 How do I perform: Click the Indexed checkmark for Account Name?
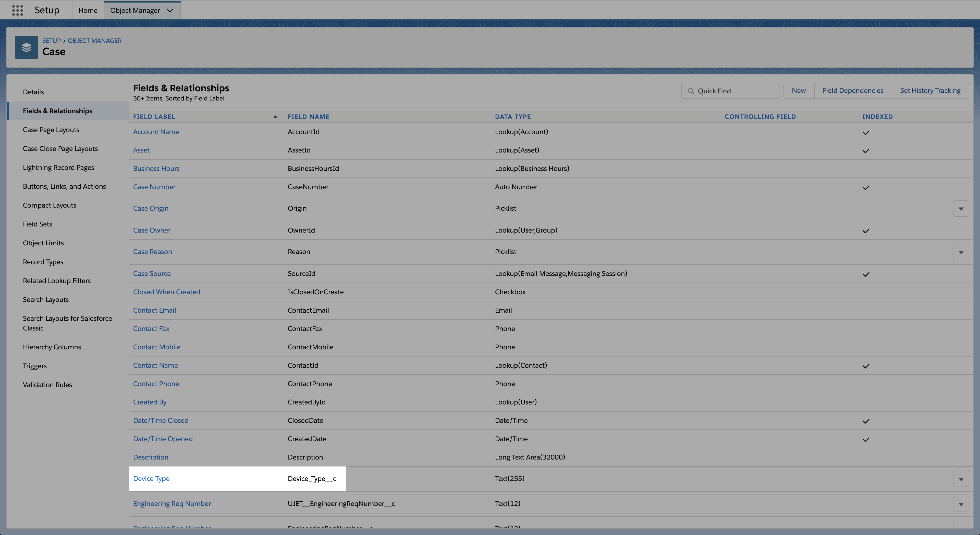pos(866,133)
